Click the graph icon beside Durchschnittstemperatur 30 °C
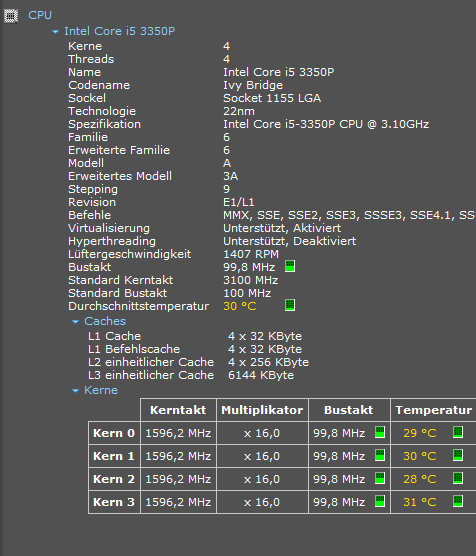 tap(290, 305)
